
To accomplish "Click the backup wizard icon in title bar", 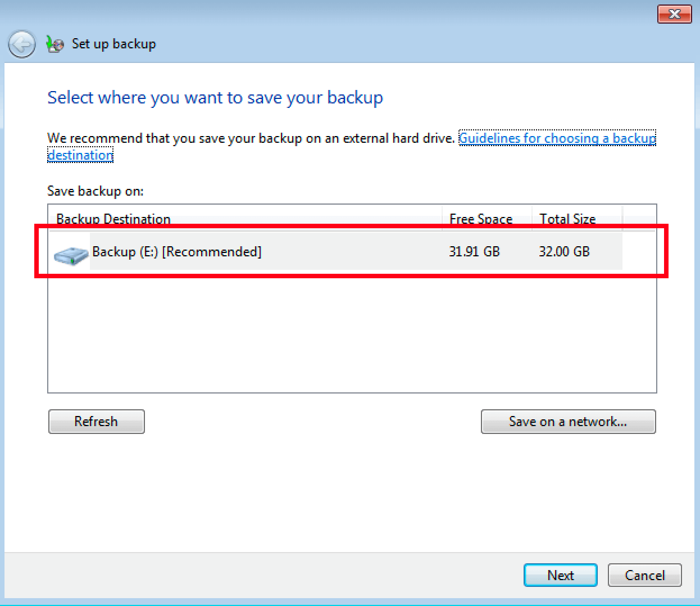I will coord(55,44).
